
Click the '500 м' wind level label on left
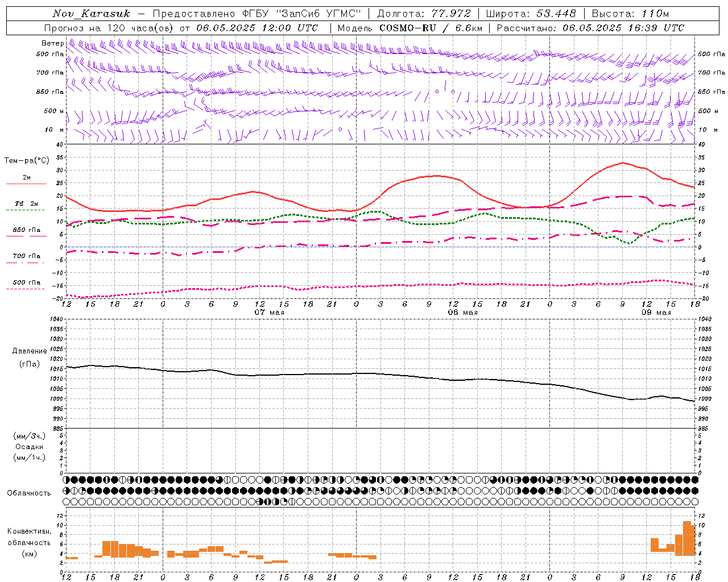(54, 111)
